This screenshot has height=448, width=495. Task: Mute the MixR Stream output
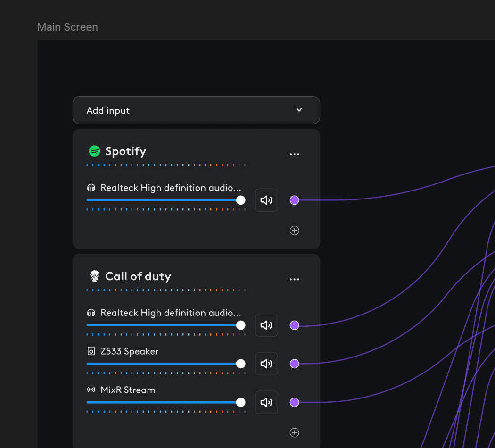[x=266, y=402]
